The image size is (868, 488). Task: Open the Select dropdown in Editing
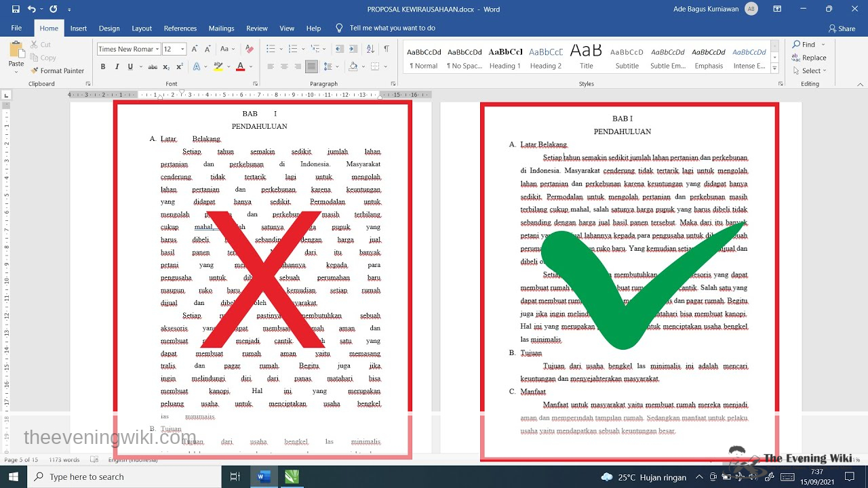(810, 70)
